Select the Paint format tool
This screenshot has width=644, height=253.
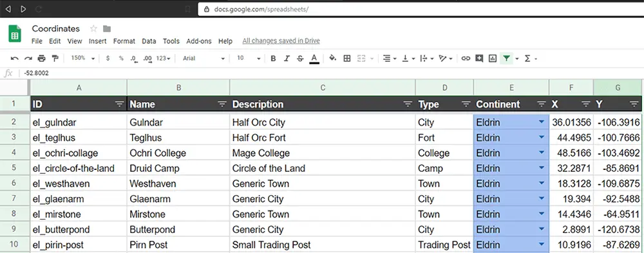point(55,59)
